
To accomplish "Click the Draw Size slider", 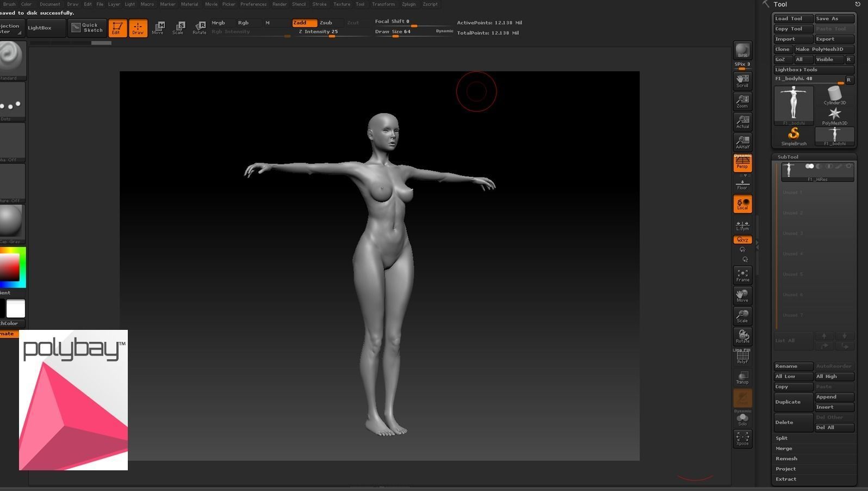I will (x=414, y=32).
